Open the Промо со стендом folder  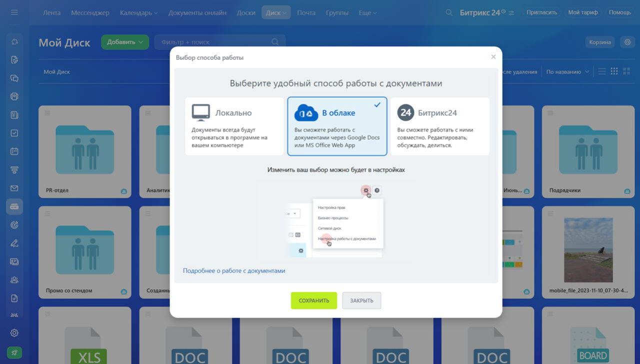tap(84, 252)
